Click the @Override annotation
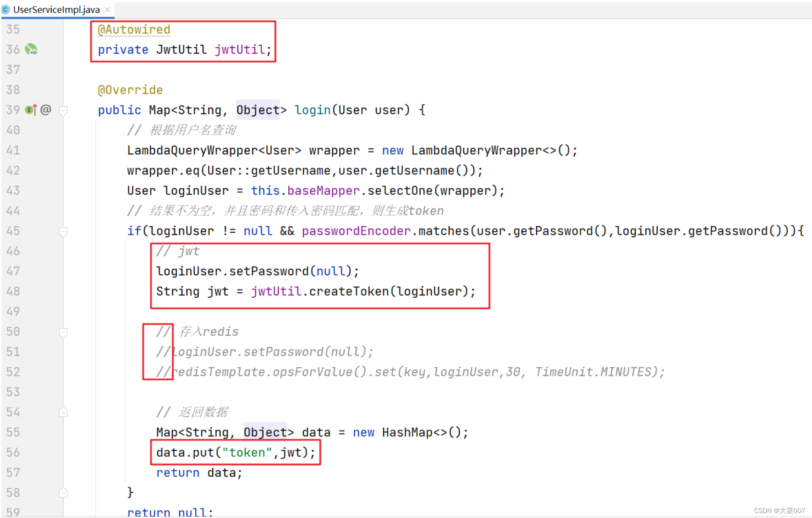Screen dimensions: 812x518 click(130, 90)
